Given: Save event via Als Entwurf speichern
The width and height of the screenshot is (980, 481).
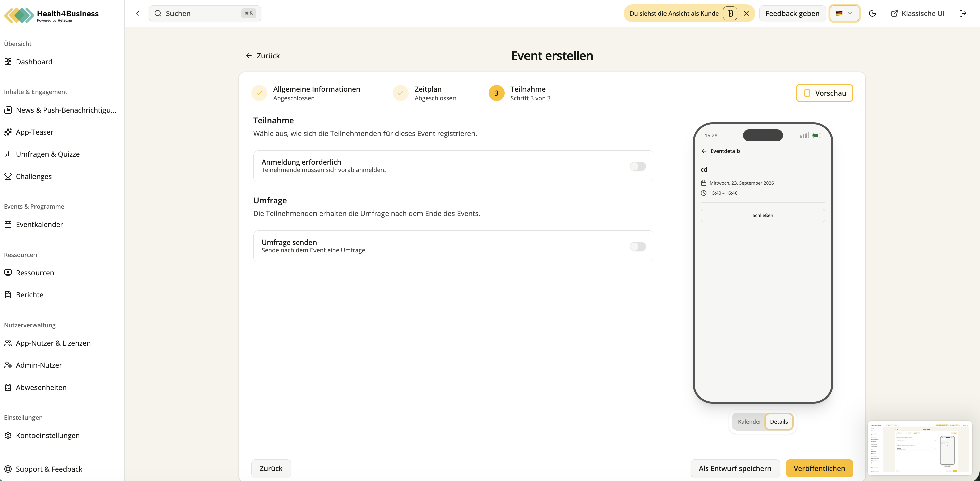Looking at the screenshot, I should [x=734, y=468].
